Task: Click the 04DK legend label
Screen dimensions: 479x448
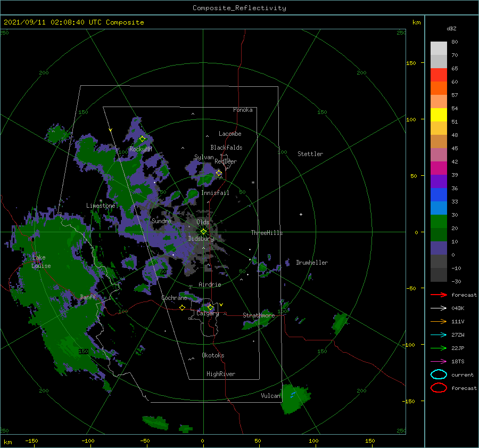Action: tap(458, 308)
